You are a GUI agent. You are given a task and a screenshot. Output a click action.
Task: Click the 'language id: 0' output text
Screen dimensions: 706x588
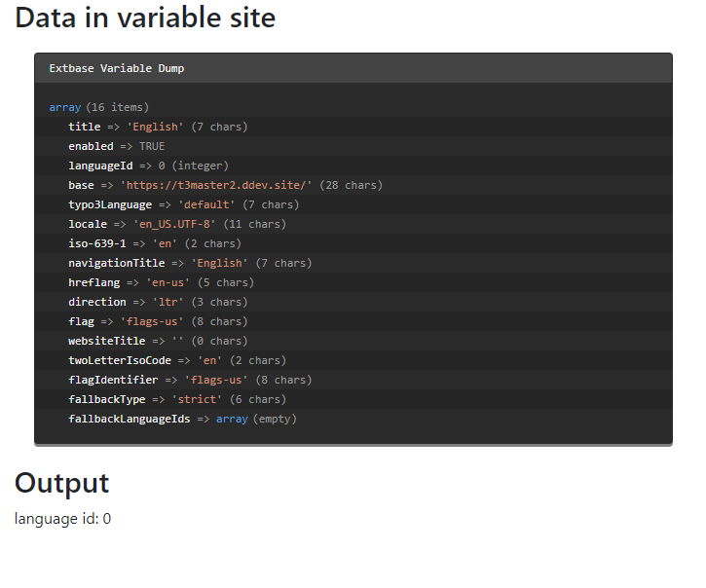[62, 519]
